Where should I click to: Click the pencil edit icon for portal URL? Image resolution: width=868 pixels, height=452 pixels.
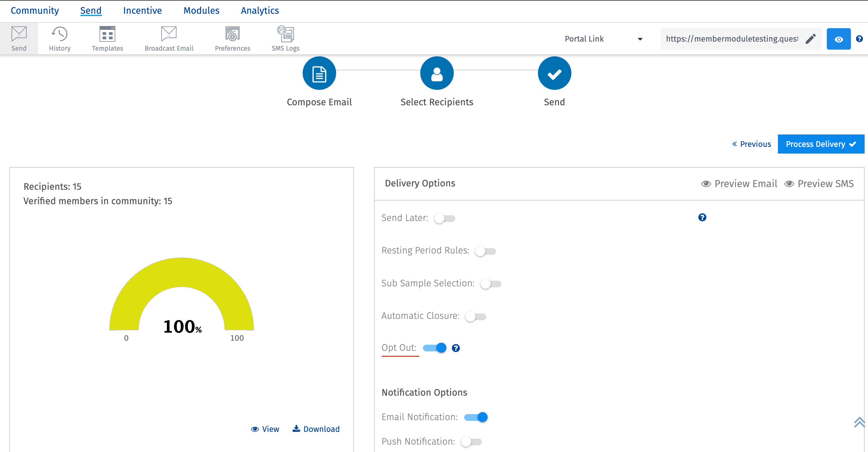[810, 39]
